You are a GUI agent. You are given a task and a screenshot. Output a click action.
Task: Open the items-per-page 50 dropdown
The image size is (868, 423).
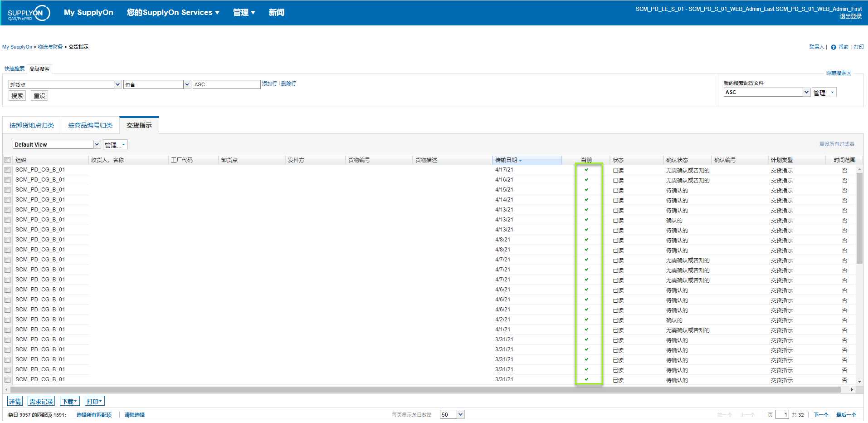tap(461, 414)
